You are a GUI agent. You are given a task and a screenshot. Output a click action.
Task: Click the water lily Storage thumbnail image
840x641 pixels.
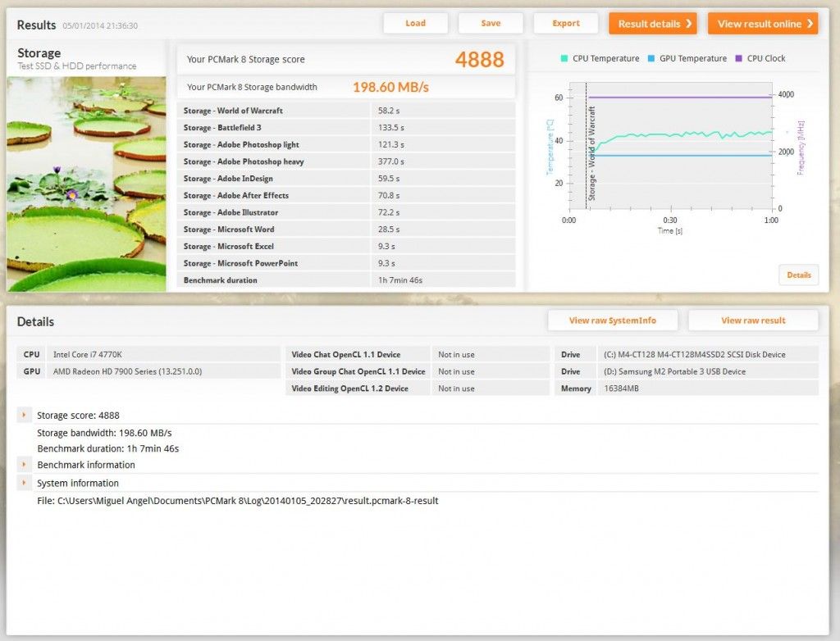[86, 184]
